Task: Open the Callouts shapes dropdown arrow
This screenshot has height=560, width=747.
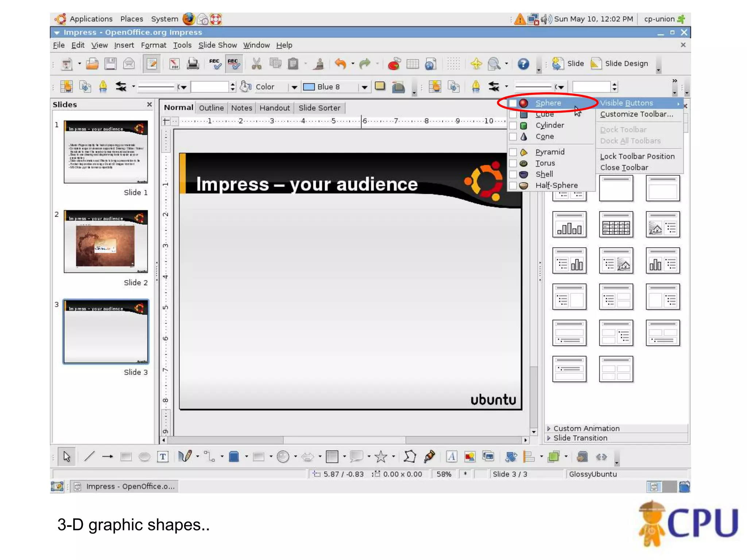Action: coord(369,456)
